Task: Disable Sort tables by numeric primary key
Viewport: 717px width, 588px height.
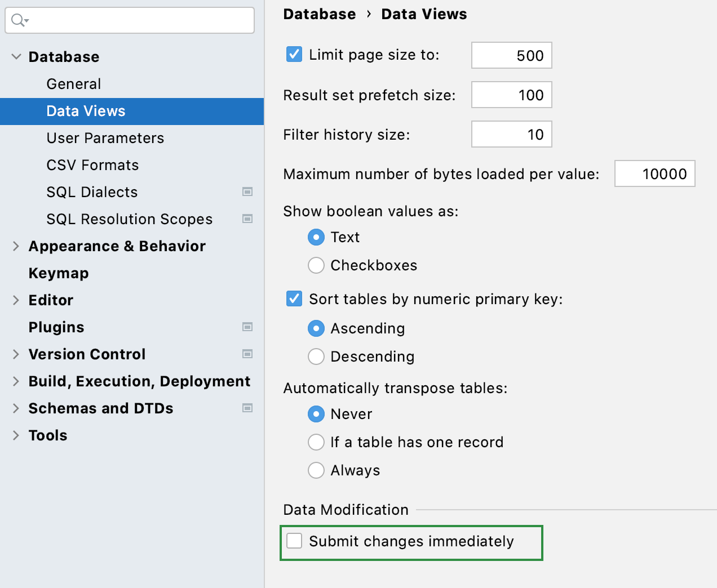Action: coord(294,299)
